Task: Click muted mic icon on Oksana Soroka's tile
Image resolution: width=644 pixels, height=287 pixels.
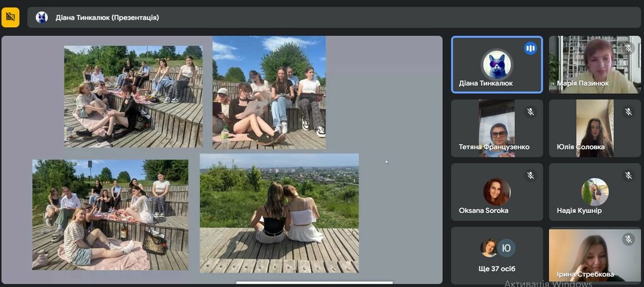Action: (530, 176)
